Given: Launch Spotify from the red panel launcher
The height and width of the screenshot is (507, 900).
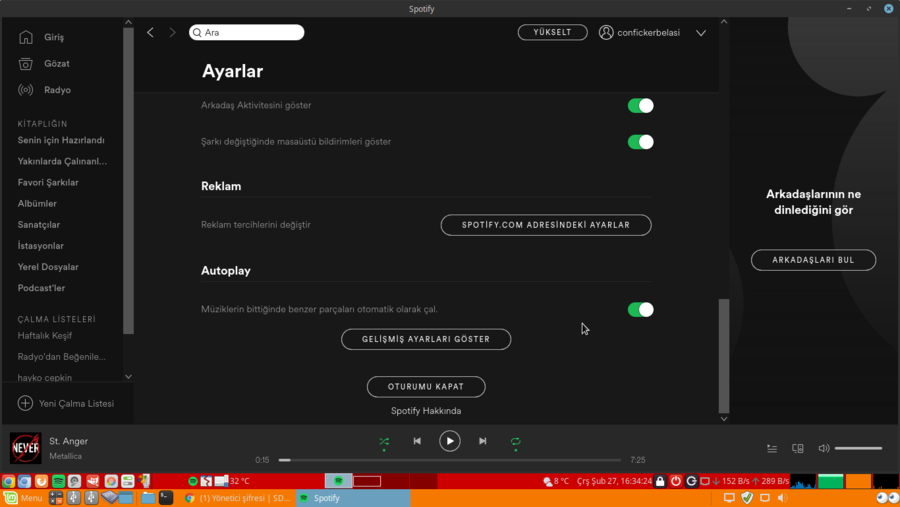Looking at the screenshot, I should click(58, 481).
